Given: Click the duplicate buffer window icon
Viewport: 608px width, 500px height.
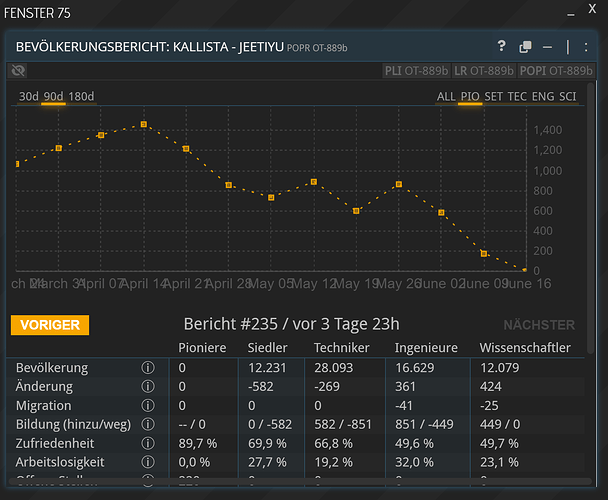Looking at the screenshot, I should tap(525, 47).
